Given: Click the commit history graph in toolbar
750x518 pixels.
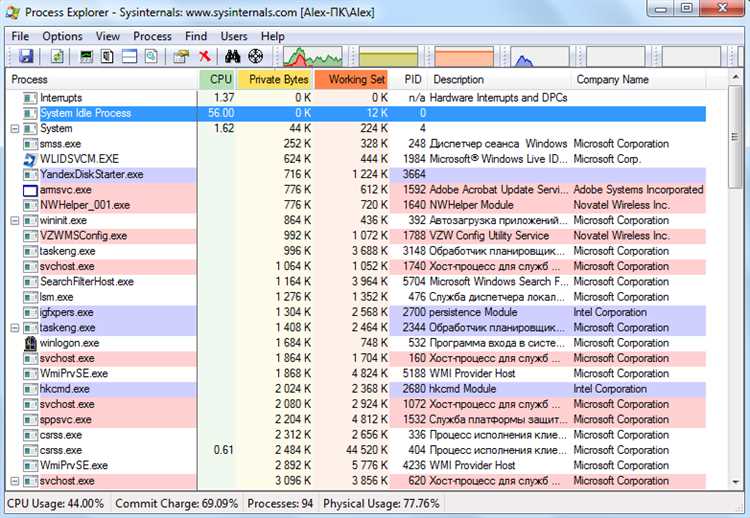Looking at the screenshot, I should 388,56.
